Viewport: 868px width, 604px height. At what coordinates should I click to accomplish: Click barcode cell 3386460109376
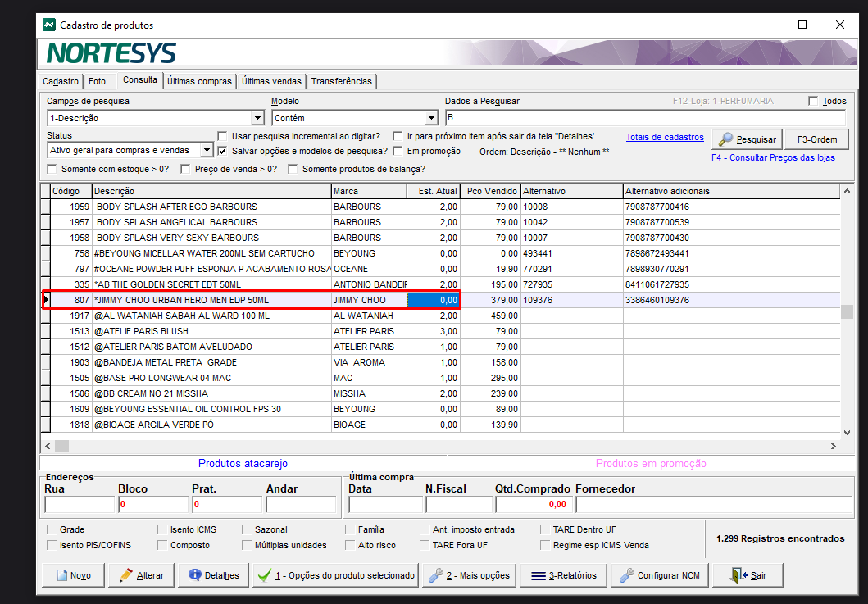pyautogui.click(x=731, y=300)
